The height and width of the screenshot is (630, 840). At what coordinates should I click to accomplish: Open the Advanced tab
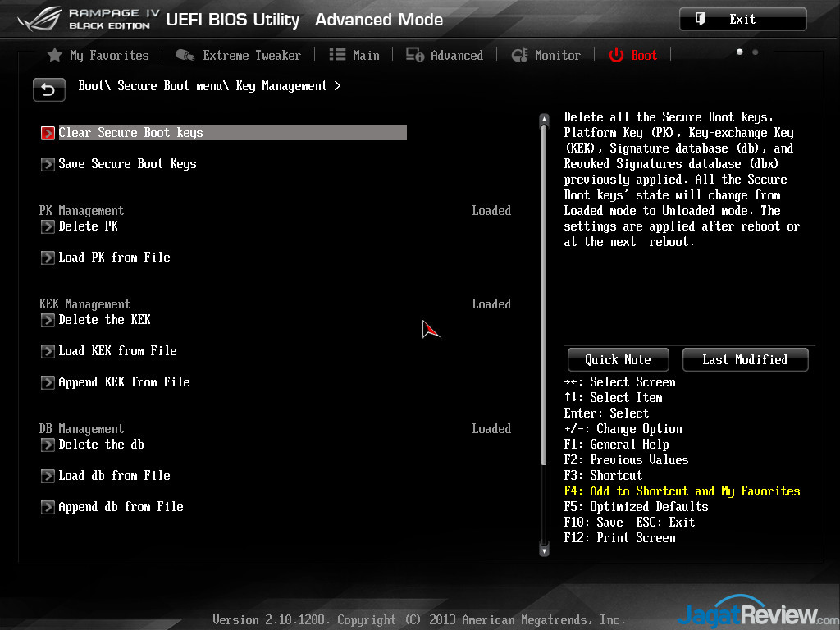456,55
